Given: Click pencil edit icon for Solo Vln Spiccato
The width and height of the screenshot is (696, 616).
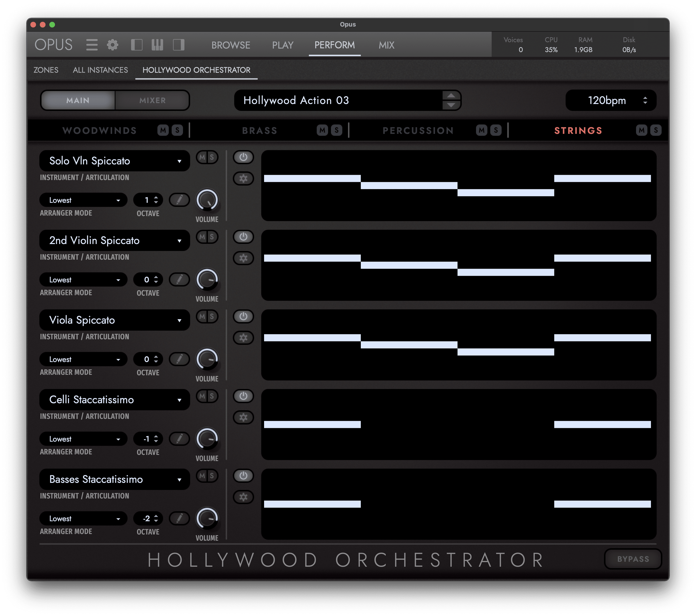Looking at the screenshot, I should [x=179, y=200].
